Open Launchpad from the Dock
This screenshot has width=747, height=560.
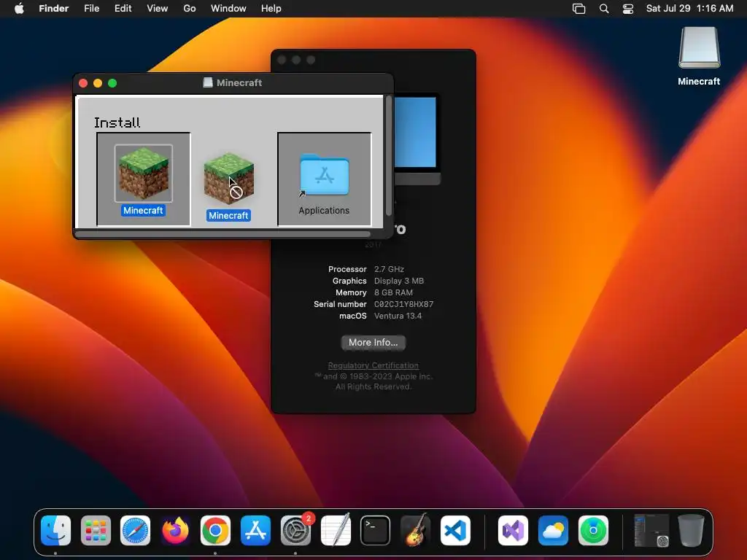coord(96,530)
